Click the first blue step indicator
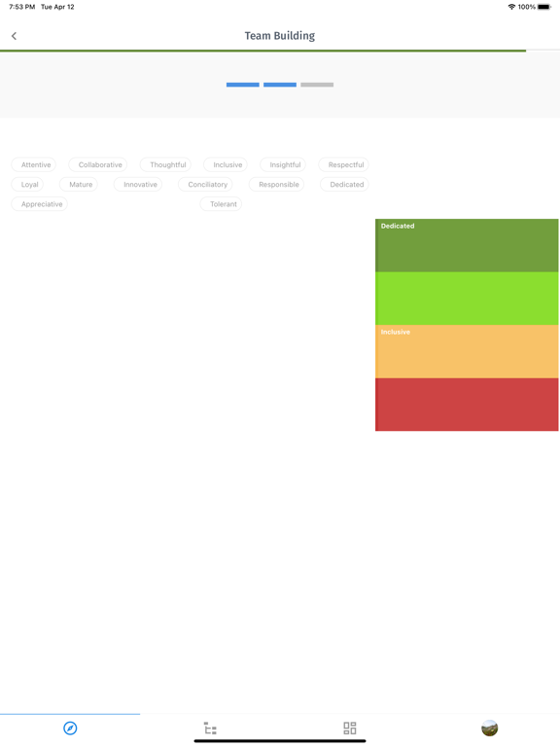This screenshot has height=747, width=560. click(243, 85)
